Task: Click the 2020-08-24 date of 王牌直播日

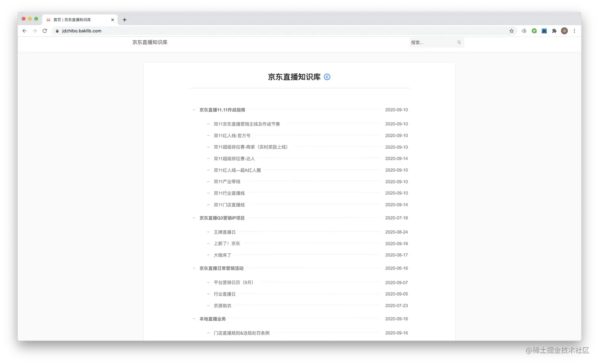Action: (397, 232)
